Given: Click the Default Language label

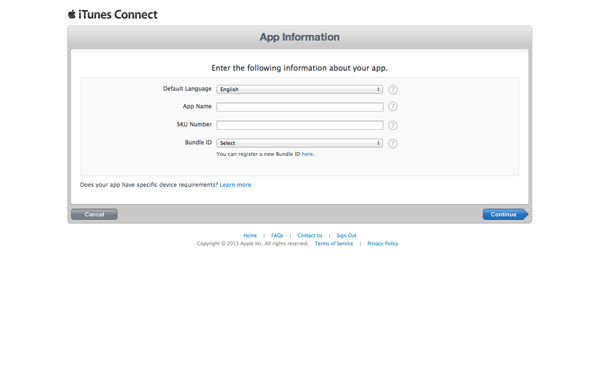Looking at the screenshot, I should (187, 89).
